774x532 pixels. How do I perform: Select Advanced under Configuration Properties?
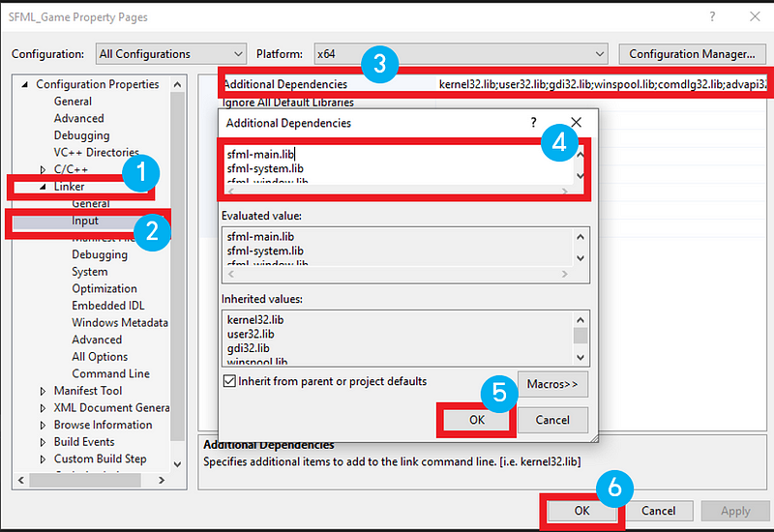[78, 118]
